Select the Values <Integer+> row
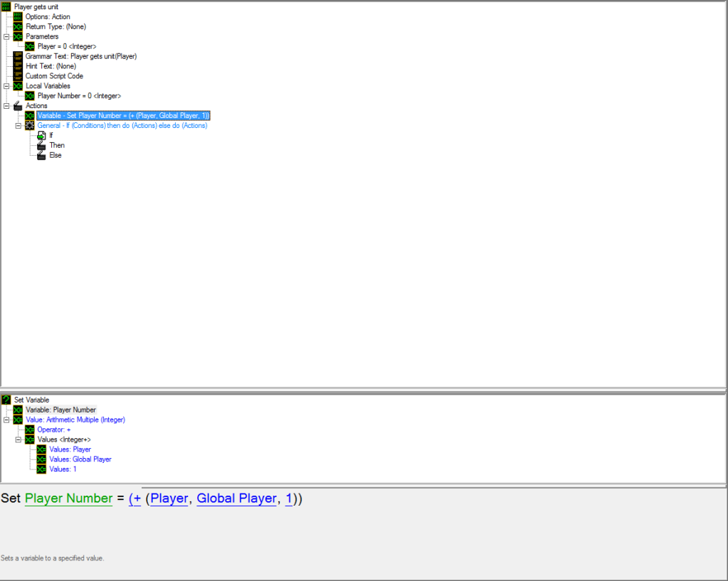 tap(64, 439)
